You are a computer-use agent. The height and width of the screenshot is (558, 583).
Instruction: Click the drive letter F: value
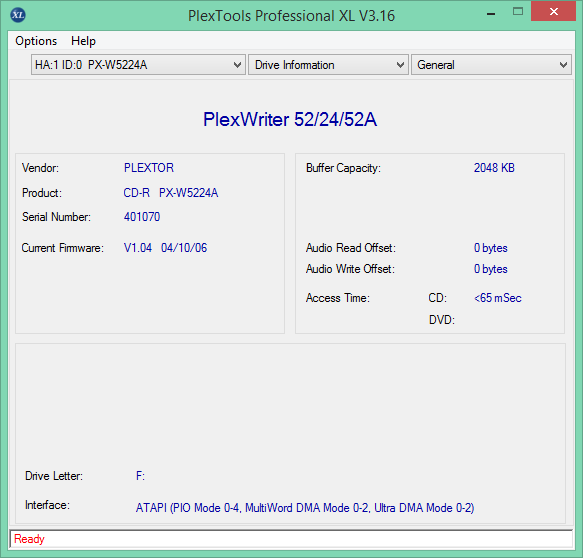coord(140,476)
